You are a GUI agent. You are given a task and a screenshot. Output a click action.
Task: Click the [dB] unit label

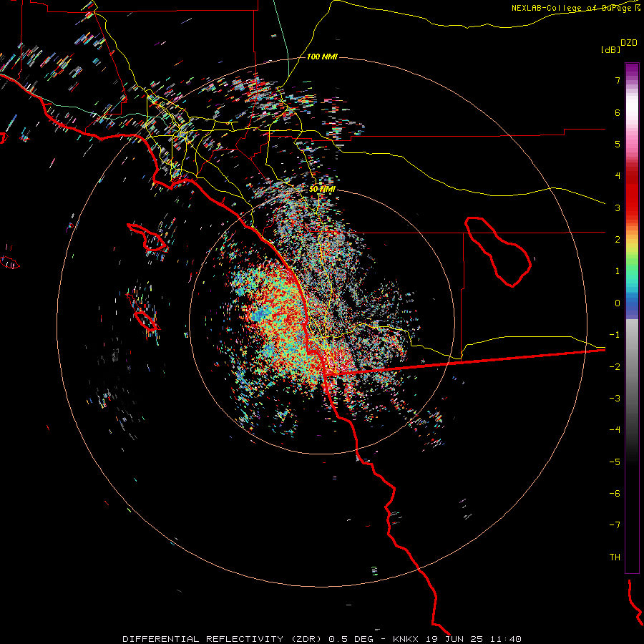point(611,49)
